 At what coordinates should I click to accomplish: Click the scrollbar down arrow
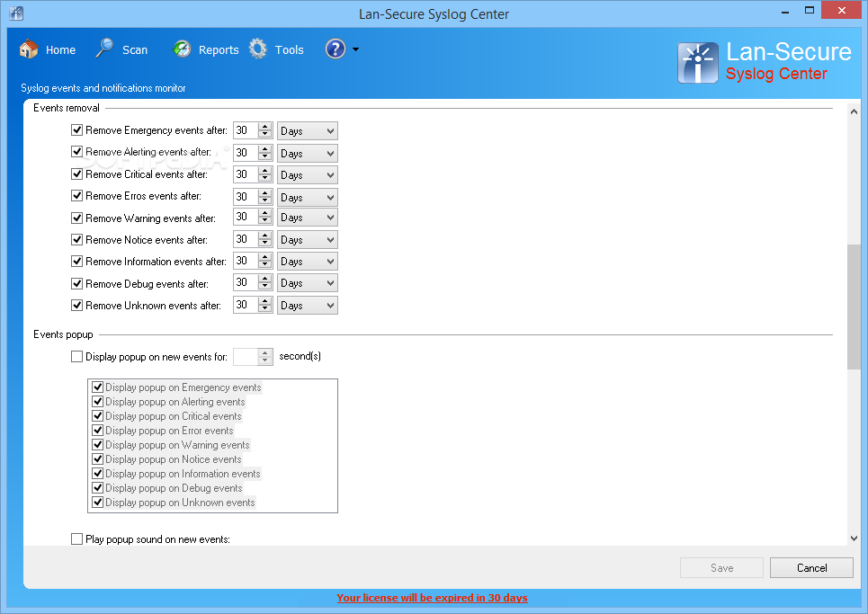click(x=854, y=538)
